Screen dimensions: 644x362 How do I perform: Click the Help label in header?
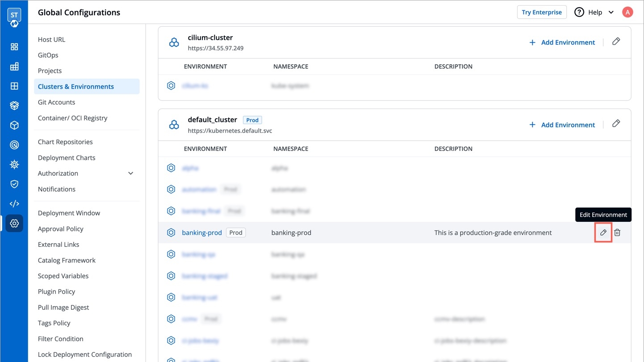tap(595, 12)
